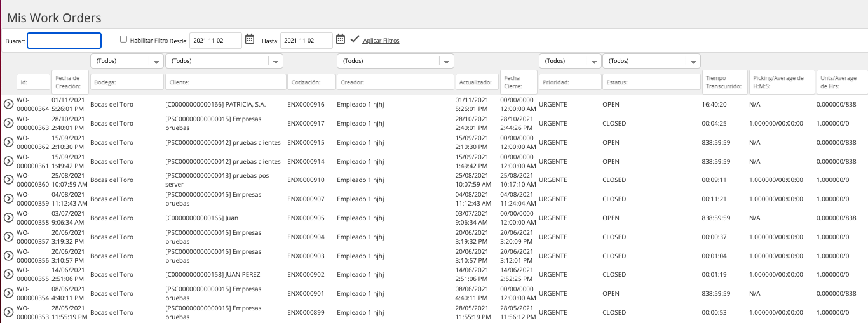This screenshot has height=323, width=868.
Task: Click elapsed time 00:11:21 cell
Action: coord(715,199)
